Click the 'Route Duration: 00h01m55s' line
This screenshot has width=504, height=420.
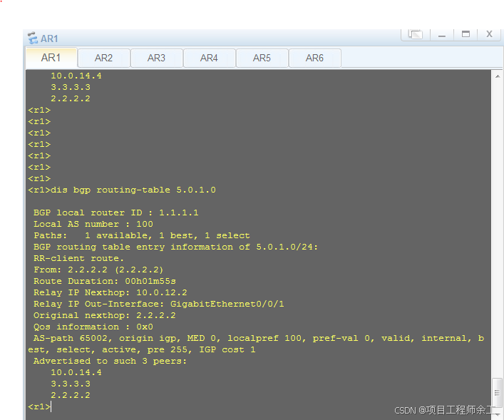[x=105, y=282]
